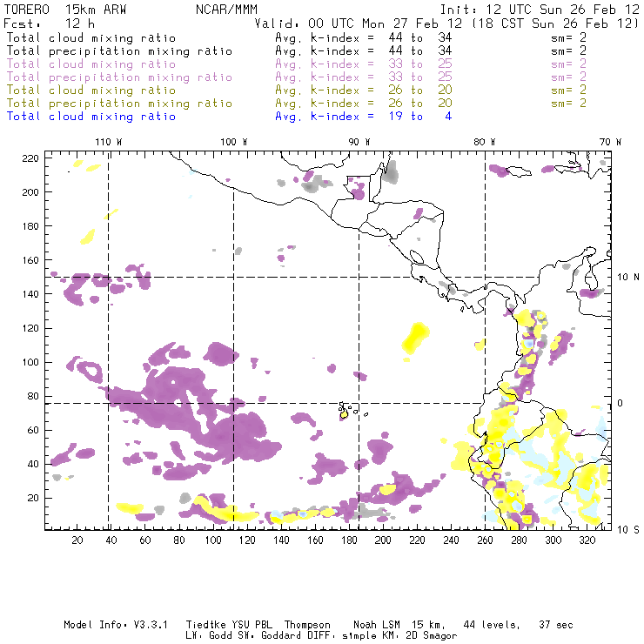Viewport: 644px width, 644px height.
Task: Click the '70 W' longitude label
Action: tap(610, 142)
